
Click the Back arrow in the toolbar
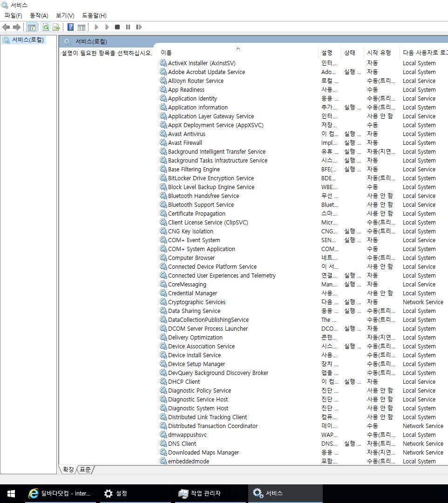[6, 27]
